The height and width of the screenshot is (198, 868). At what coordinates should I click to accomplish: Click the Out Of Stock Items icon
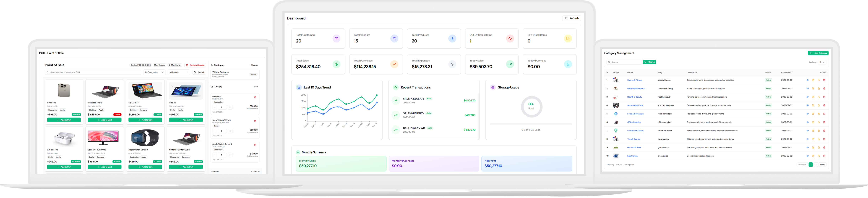point(510,38)
